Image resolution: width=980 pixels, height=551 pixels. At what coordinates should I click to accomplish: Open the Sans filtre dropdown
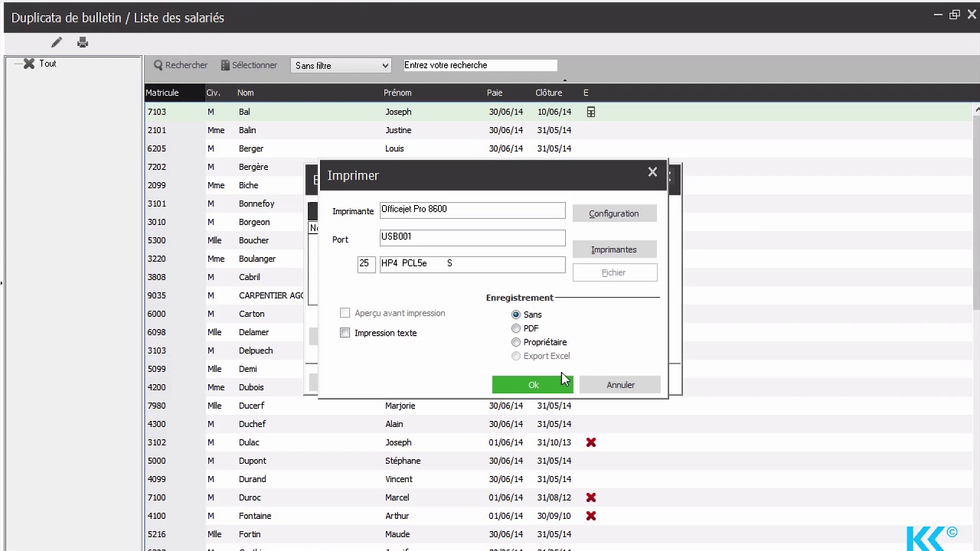tap(341, 66)
